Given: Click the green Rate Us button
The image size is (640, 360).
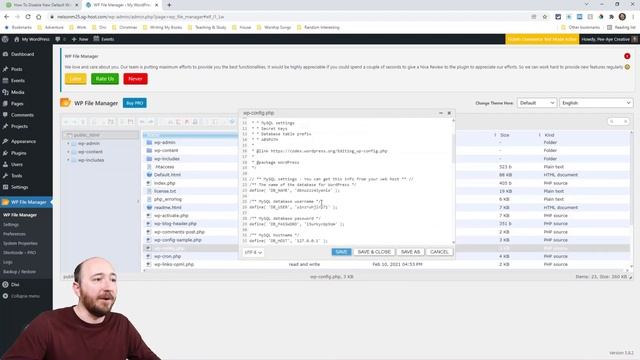Looking at the screenshot, I should pyautogui.click(x=105, y=79).
